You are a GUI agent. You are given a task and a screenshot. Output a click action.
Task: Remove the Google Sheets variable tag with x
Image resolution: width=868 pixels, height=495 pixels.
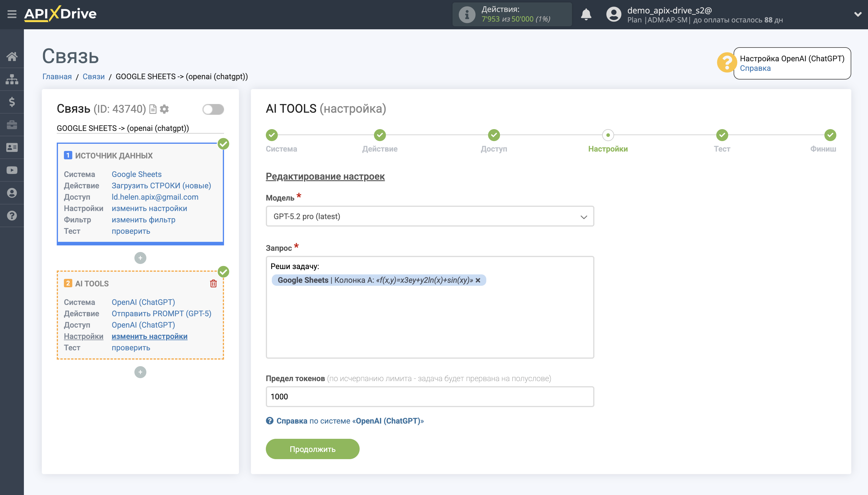click(479, 280)
